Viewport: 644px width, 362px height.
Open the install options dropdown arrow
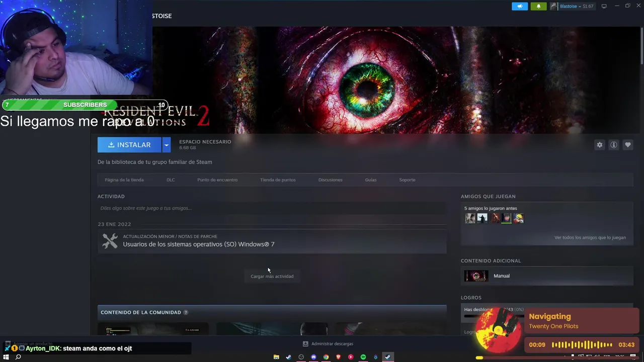coord(166,145)
